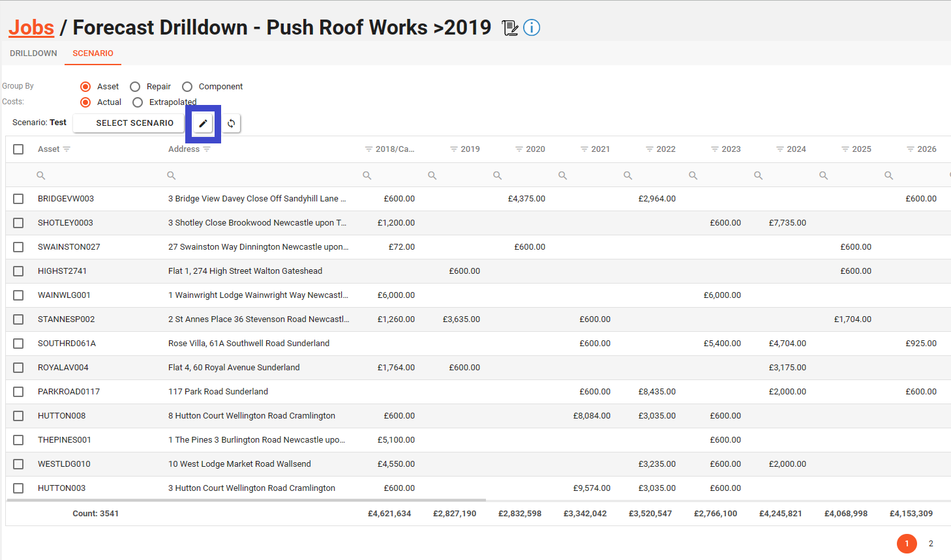Click the notes icon next to title
The height and width of the screenshot is (560, 951).
point(510,28)
